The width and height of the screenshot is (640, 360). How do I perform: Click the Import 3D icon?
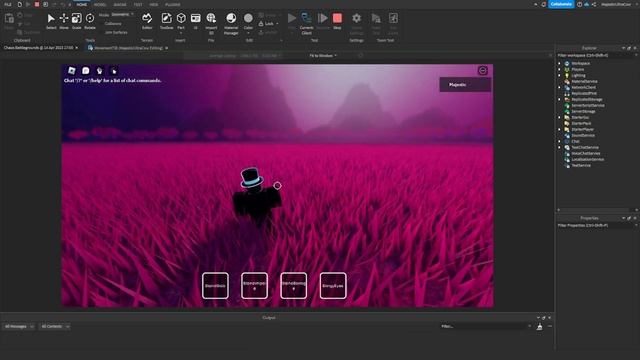click(211, 18)
